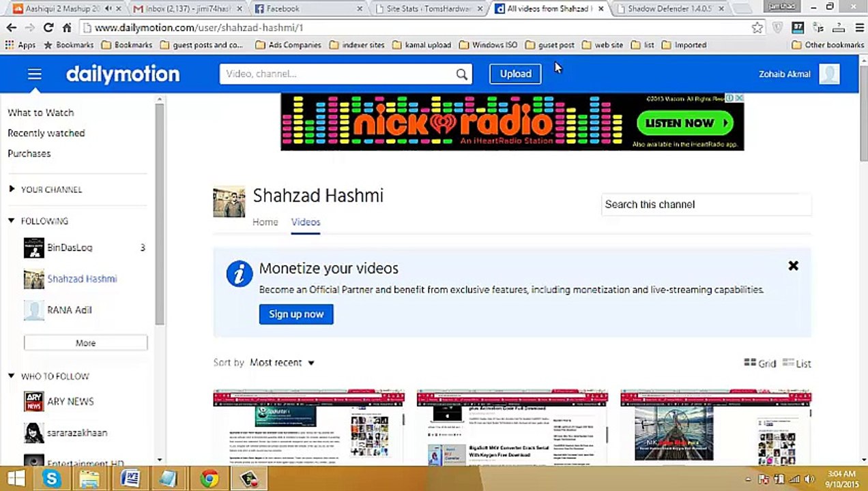Close the Facebook browser tab
This screenshot has height=491, width=868.
(360, 9)
